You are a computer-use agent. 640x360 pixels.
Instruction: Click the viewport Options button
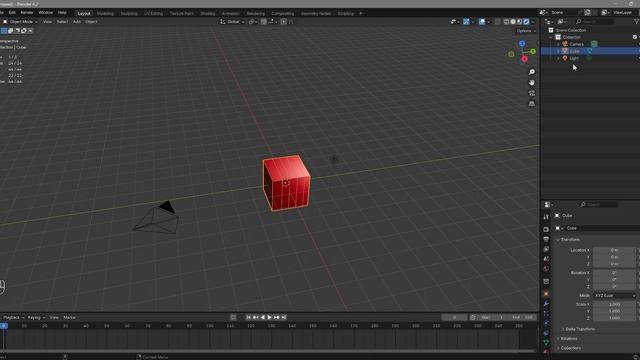(526, 31)
